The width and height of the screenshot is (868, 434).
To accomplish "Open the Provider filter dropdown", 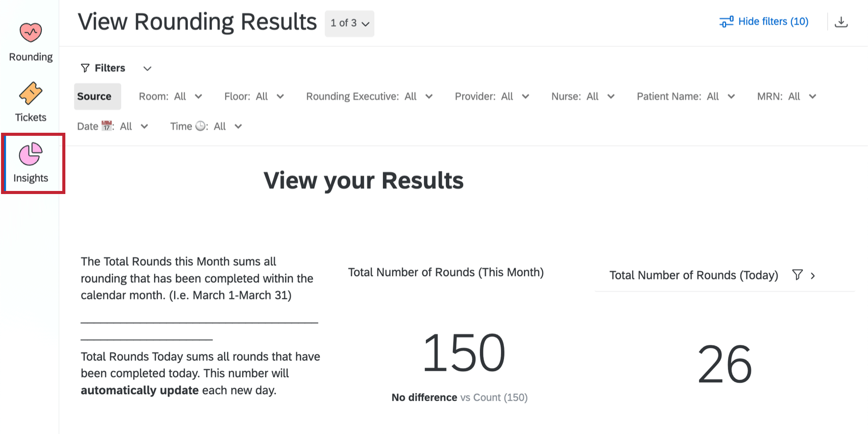I will 492,97.
